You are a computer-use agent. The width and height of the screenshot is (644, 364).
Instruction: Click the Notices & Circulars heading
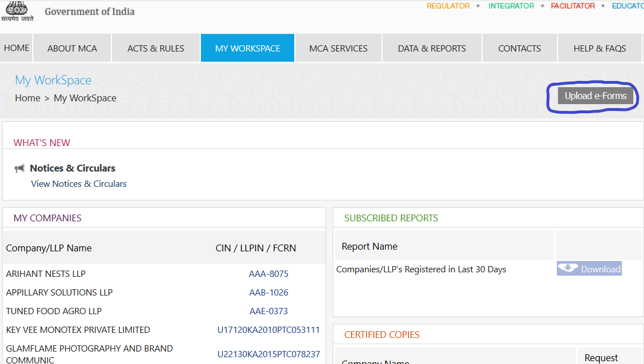72,168
